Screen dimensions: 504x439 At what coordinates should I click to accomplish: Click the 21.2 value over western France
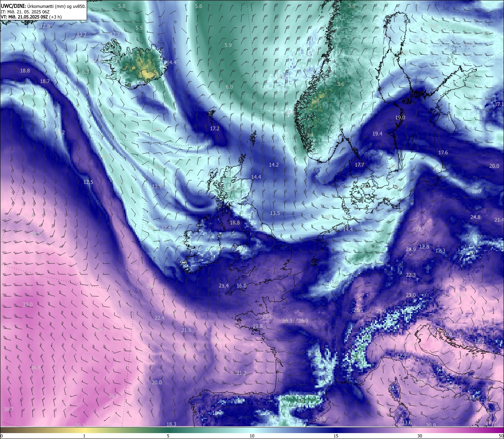pos(241,373)
